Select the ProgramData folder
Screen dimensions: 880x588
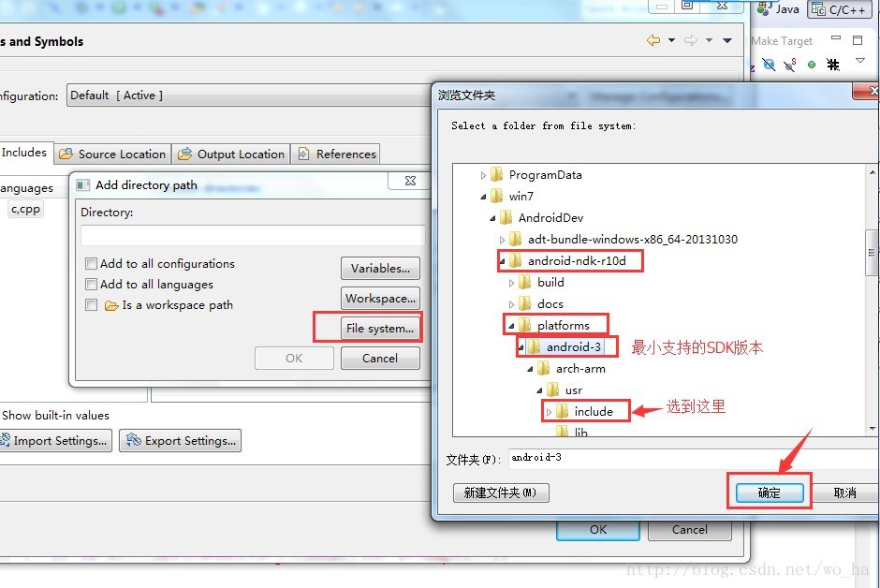pyautogui.click(x=545, y=175)
